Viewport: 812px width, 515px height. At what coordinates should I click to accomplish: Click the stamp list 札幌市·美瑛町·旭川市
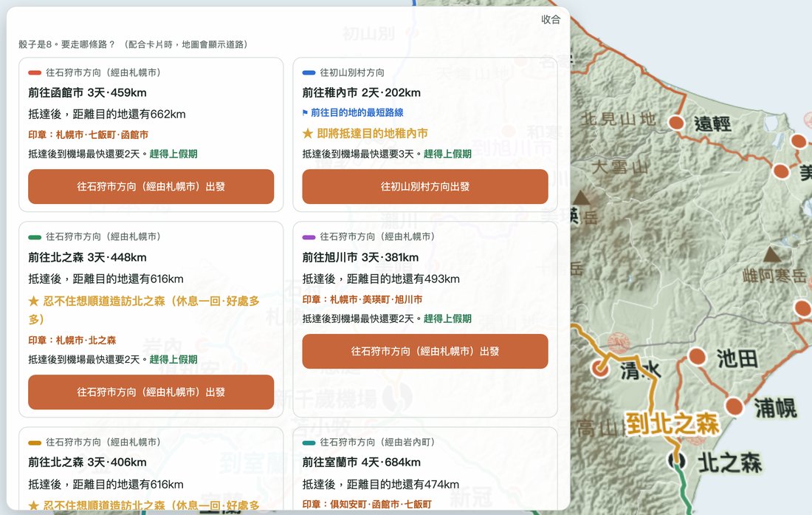click(x=376, y=299)
